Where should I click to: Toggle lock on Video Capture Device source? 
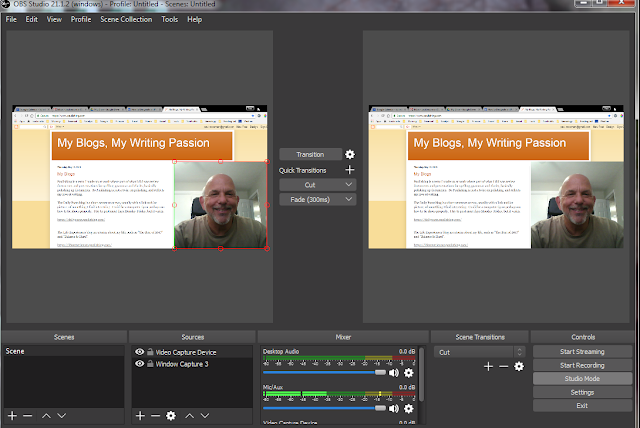coord(150,352)
